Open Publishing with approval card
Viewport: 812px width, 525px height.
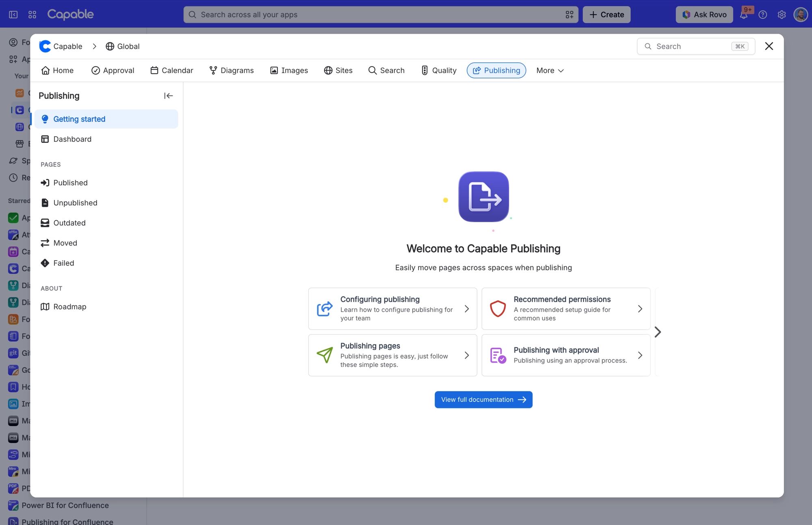coord(566,355)
